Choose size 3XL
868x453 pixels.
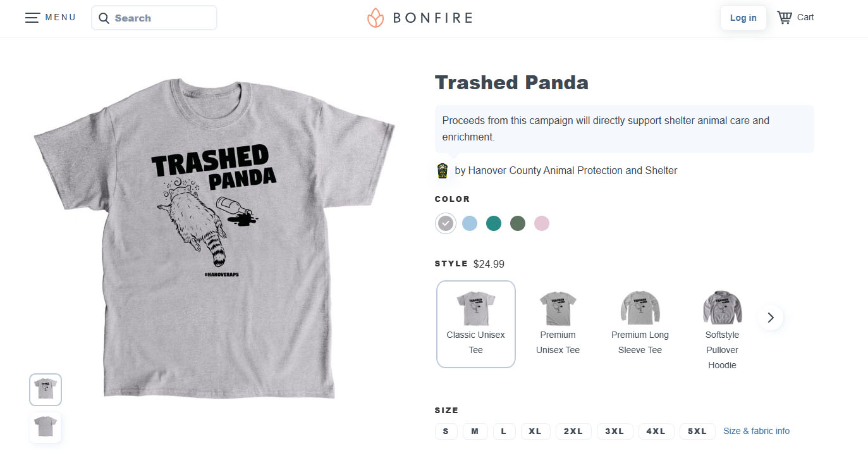click(x=614, y=431)
